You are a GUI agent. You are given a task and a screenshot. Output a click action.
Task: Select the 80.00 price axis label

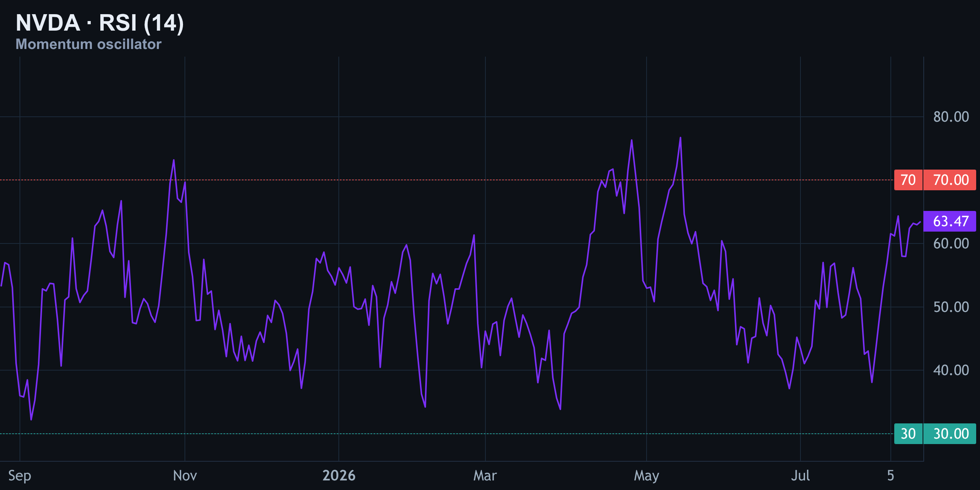[951, 117]
